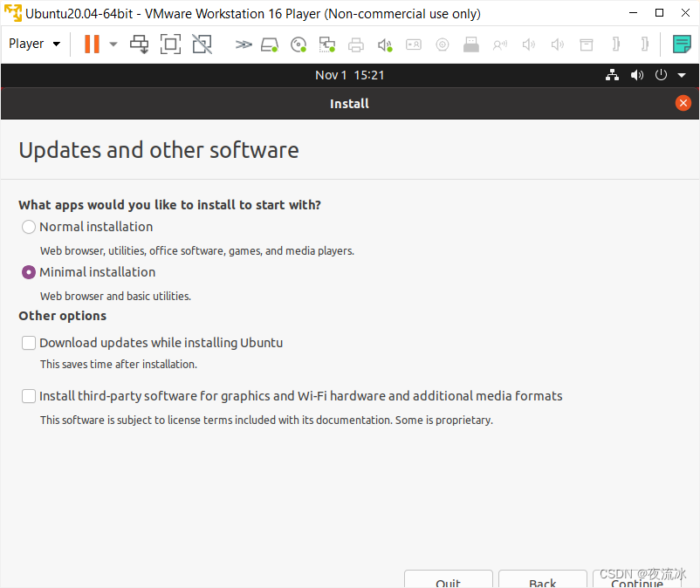Click the Install title bar label
700x588 pixels.
coord(349,104)
